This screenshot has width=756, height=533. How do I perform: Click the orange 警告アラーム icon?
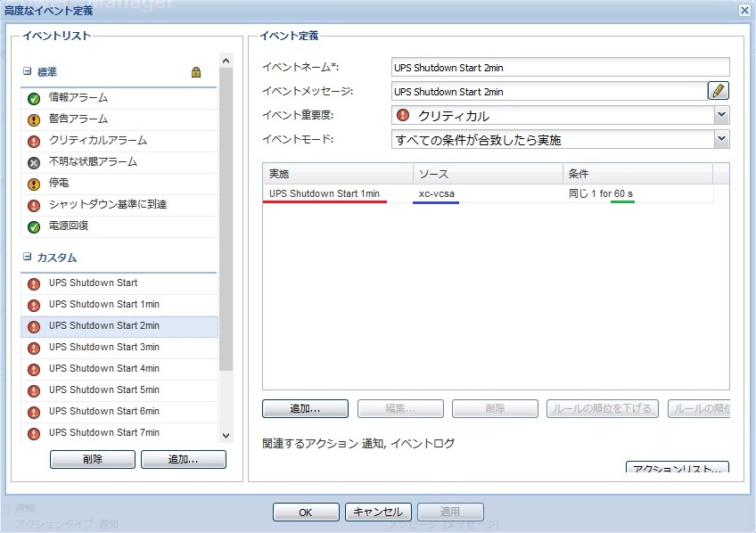pyautogui.click(x=34, y=119)
